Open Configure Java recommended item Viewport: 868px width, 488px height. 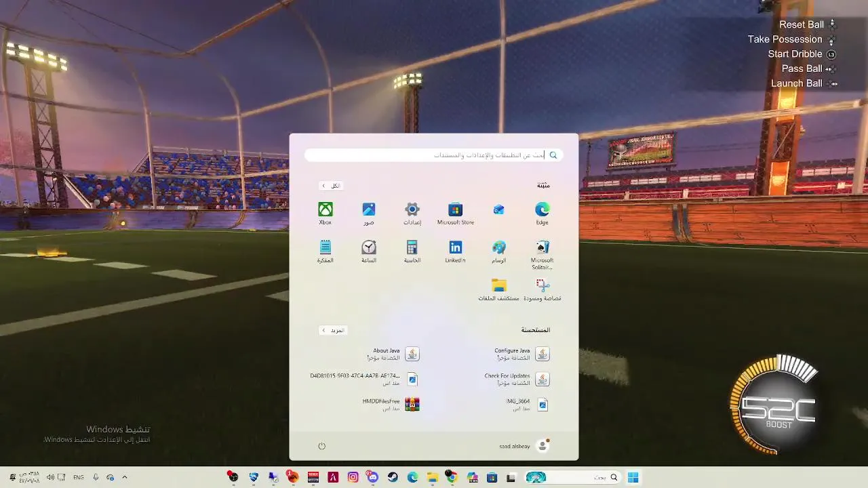[522, 354]
